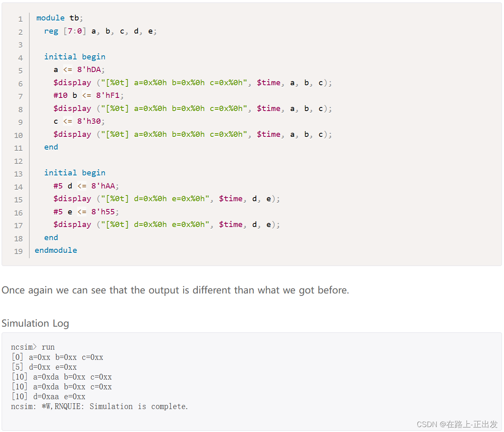The image size is (504, 432).
Task: Click the 'Simulation Log' heading
Action: coord(35,323)
